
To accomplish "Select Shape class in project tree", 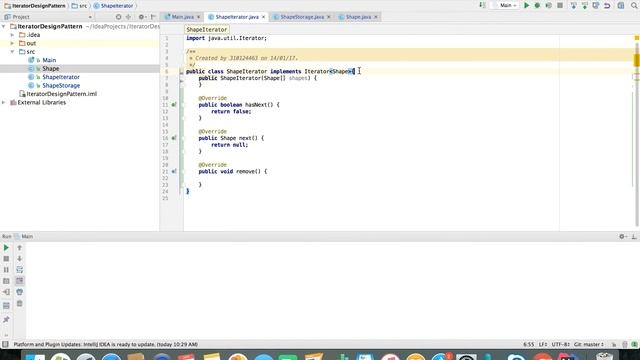I will [x=51, y=69].
